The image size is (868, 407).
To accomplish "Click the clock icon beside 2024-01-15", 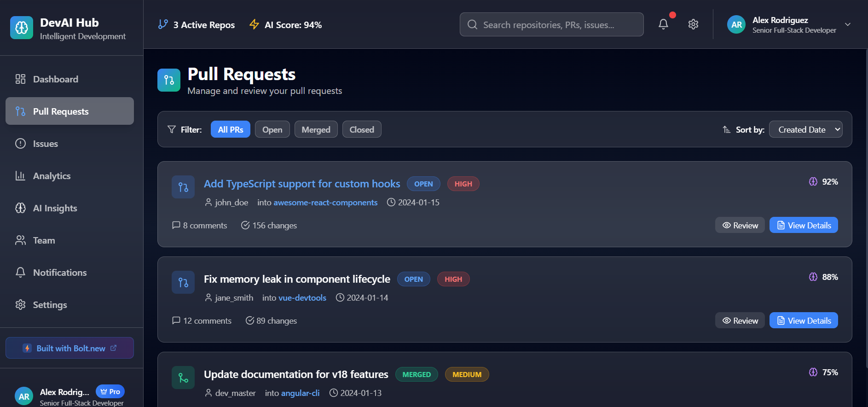I will tap(391, 202).
